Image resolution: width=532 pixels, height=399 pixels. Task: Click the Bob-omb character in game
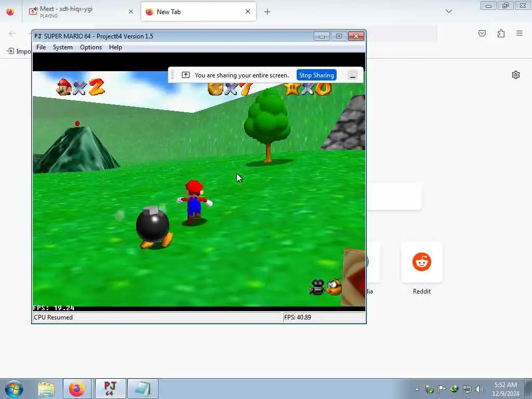[154, 228]
